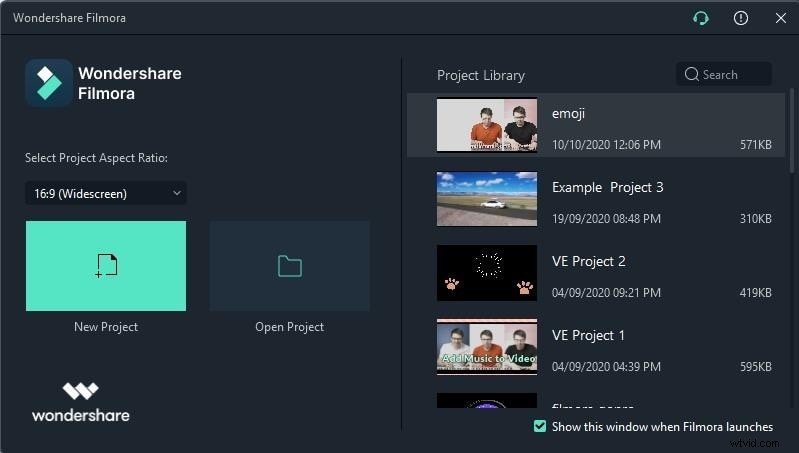Select the emoji project thumbnail
The width and height of the screenshot is (799, 453).
tap(487, 125)
